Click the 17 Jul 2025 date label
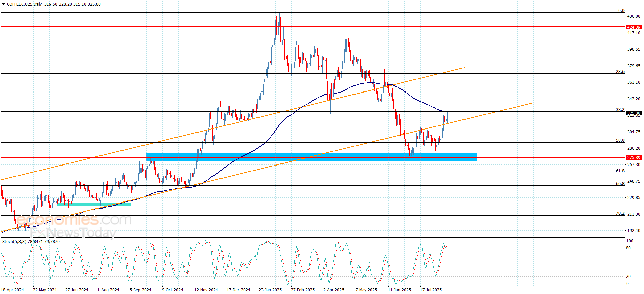644x294 pixels. [x=431, y=290]
